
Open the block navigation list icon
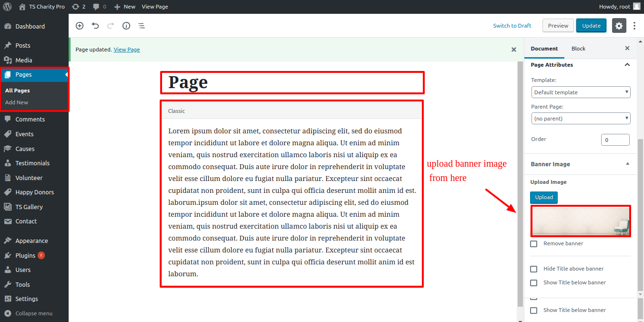pos(142,26)
